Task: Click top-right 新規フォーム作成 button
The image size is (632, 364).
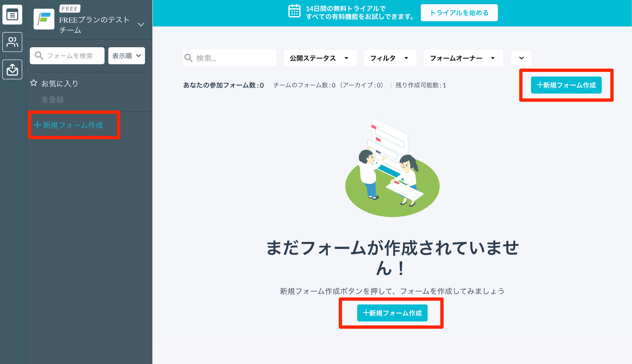Action: click(x=566, y=85)
